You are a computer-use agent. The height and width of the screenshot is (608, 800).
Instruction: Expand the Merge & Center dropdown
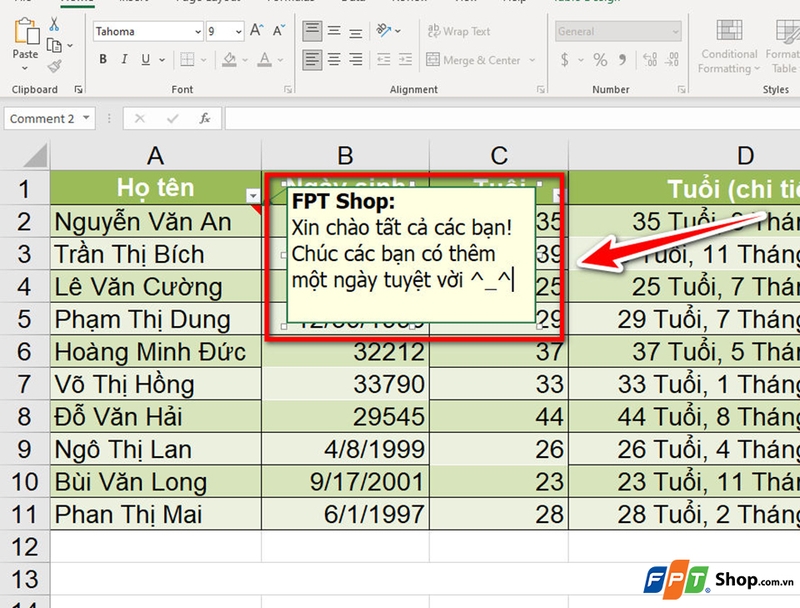click(x=532, y=60)
